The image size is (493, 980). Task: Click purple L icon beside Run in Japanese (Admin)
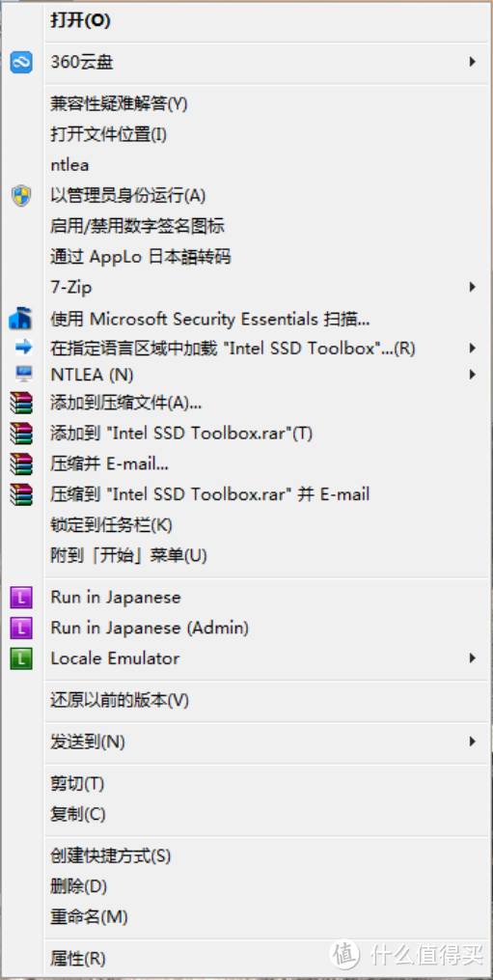click(x=21, y=628)
